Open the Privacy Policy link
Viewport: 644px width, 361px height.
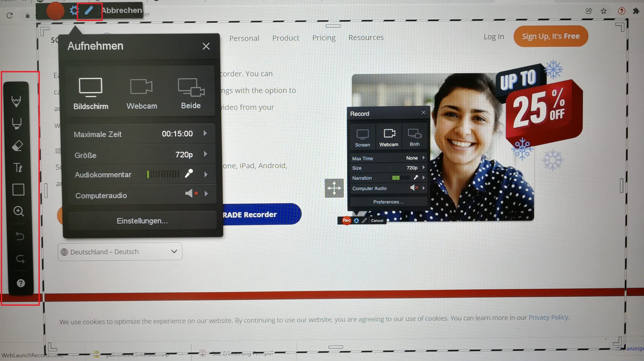click(x=548, y=317)
